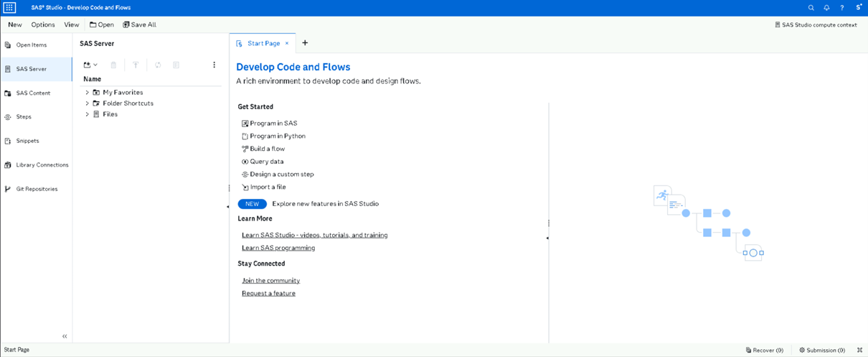Click Submission (0) in status bar
Viewport: 868px width, 357px height.
pyautogui.click(x=822, y=351)
